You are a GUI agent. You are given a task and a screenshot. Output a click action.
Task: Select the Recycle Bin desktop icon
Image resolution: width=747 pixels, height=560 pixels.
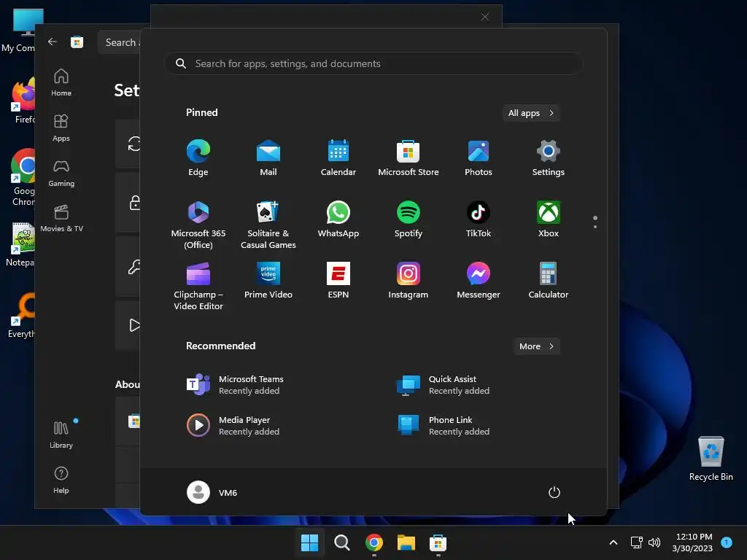pos(711,459)
